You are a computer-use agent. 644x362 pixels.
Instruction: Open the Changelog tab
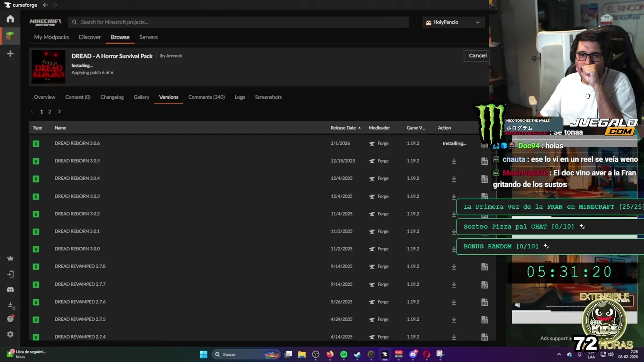click(112, 97)
